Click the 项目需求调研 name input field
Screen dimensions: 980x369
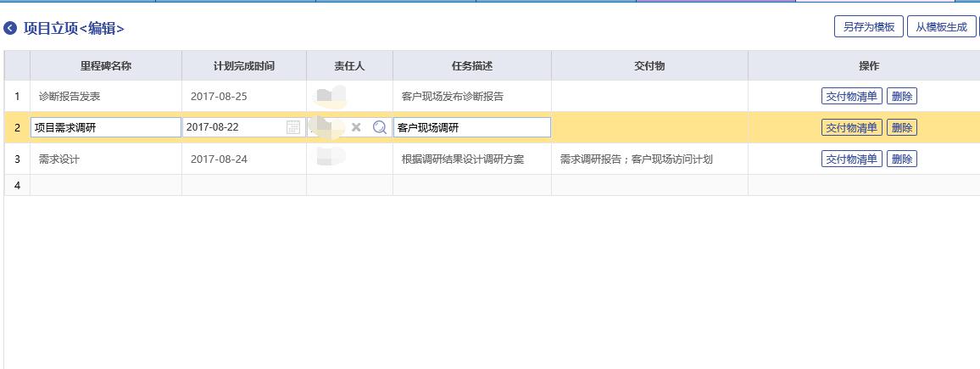pos(105,127)
